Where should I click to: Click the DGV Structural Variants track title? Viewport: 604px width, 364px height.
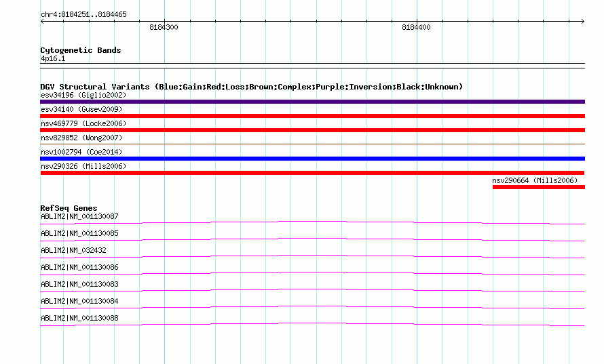[x=252, y=87]
